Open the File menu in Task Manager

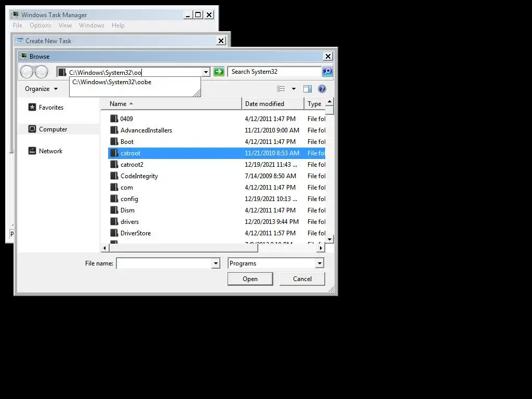(18, 25)
